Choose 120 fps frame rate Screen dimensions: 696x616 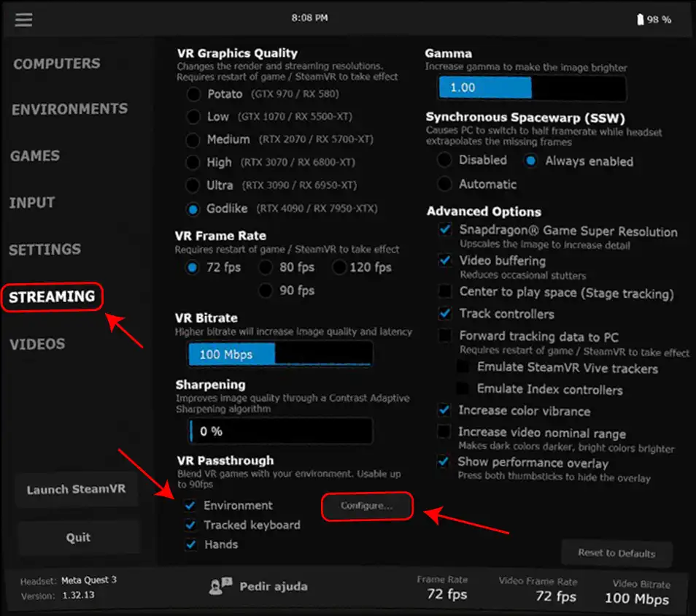pos(339,267)
